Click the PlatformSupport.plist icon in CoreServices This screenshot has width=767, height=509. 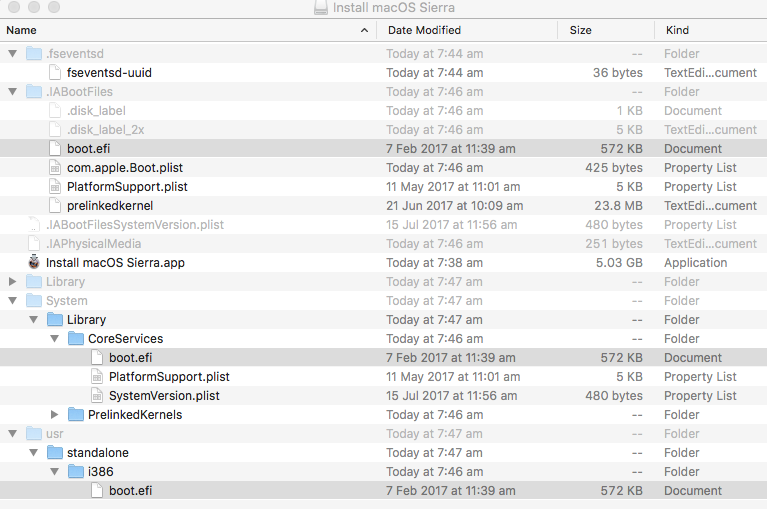97,377
